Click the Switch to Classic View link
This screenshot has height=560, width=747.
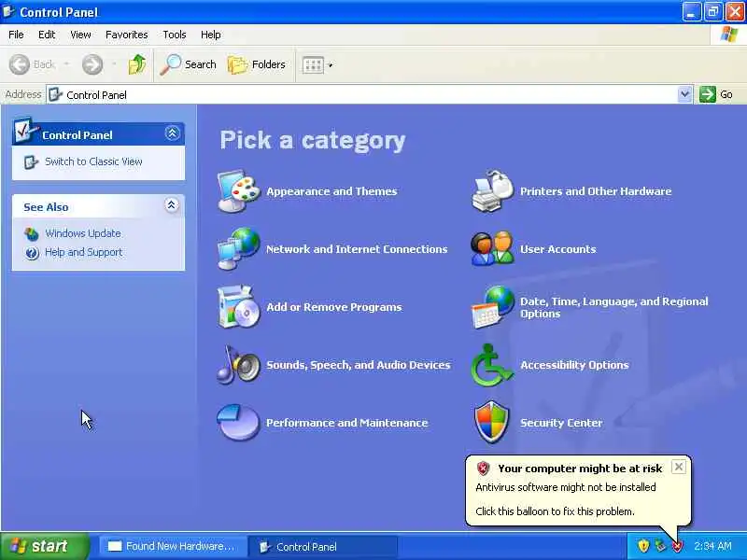[94, 161]
